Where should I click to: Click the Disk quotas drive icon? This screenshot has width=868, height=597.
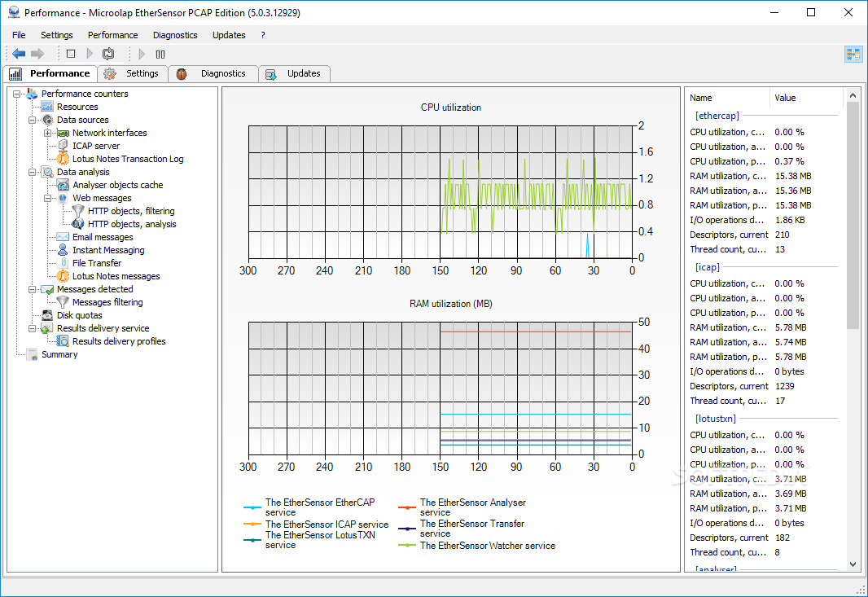[x=47, y=315]
